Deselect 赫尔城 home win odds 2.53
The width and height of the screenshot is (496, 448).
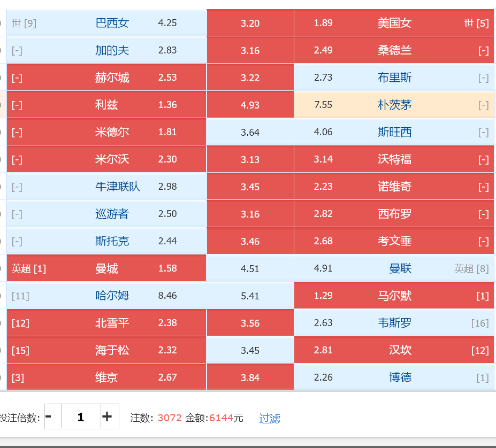pyautogui.click(x=106, y=77)
